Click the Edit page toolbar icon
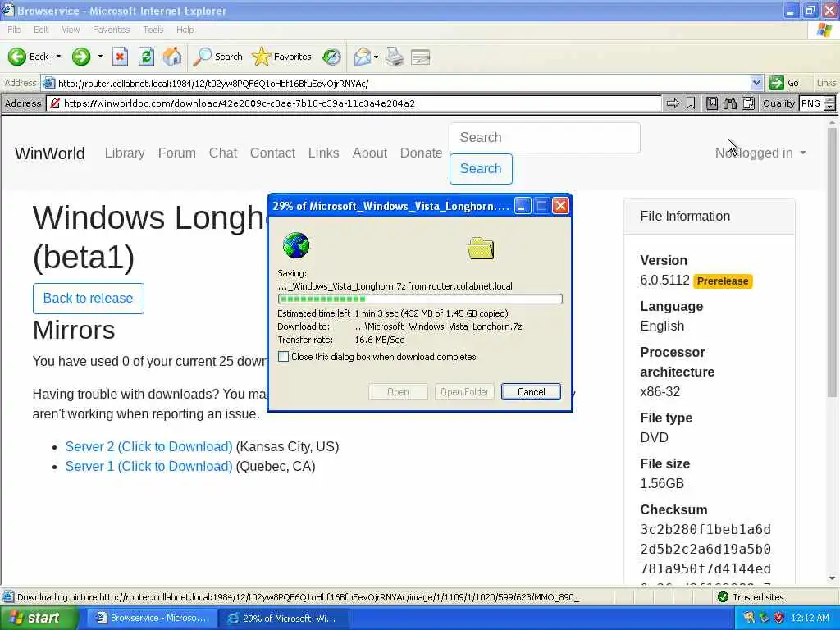 pos(421,57)
